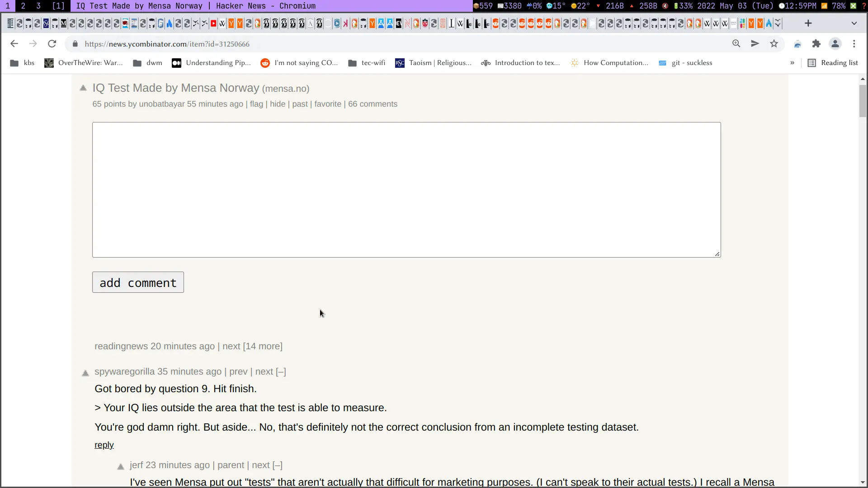Jump to prev from spywaregorilla's comment

[x=238, y=372]
